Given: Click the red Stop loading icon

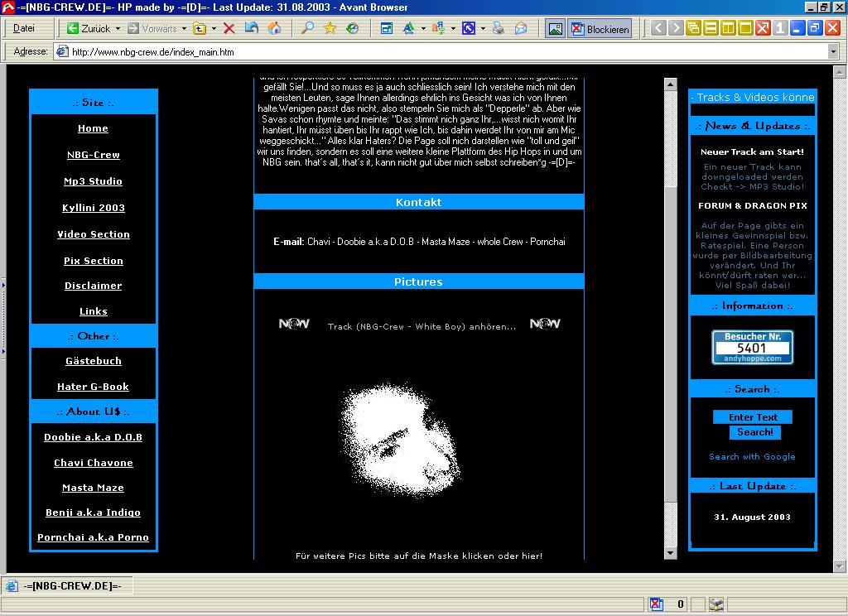Looking at the screenshot, I should pyautogui.click(x=229, y=28).
